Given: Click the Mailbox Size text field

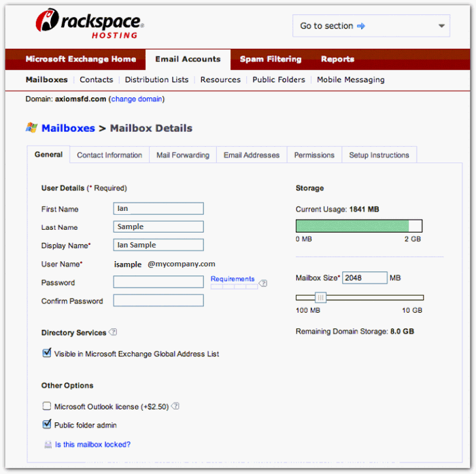Looking at the screenshot, I should (x=364, y=277).
